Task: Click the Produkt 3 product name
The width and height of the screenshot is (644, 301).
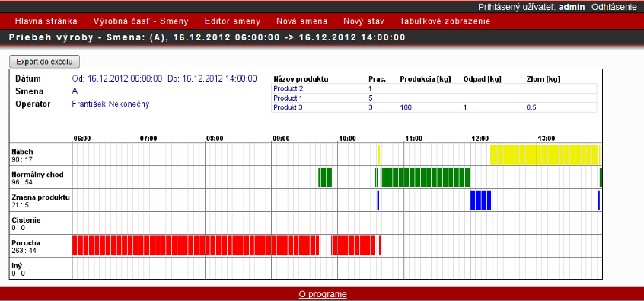Action: coord(285,107)
